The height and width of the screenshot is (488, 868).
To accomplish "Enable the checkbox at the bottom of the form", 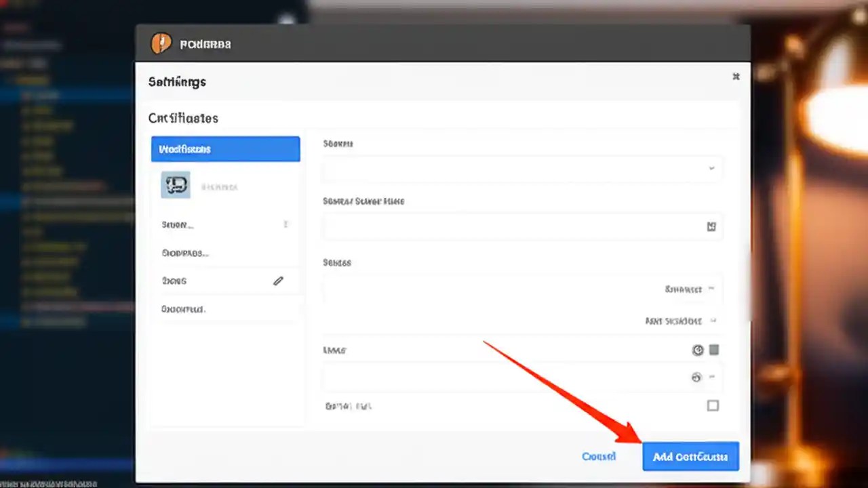I will tap(713, 405).
